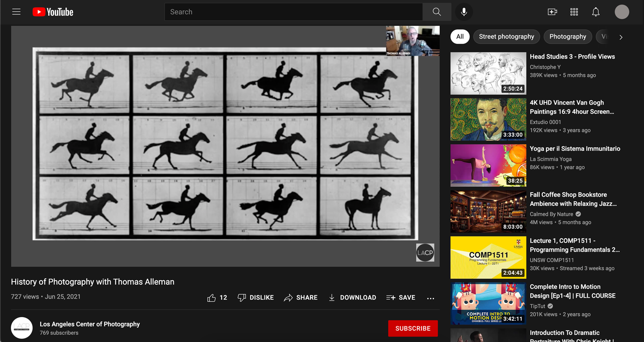
Task: Open 4K UHD Vincent Van Gogh title
Action: click(572, 107)
